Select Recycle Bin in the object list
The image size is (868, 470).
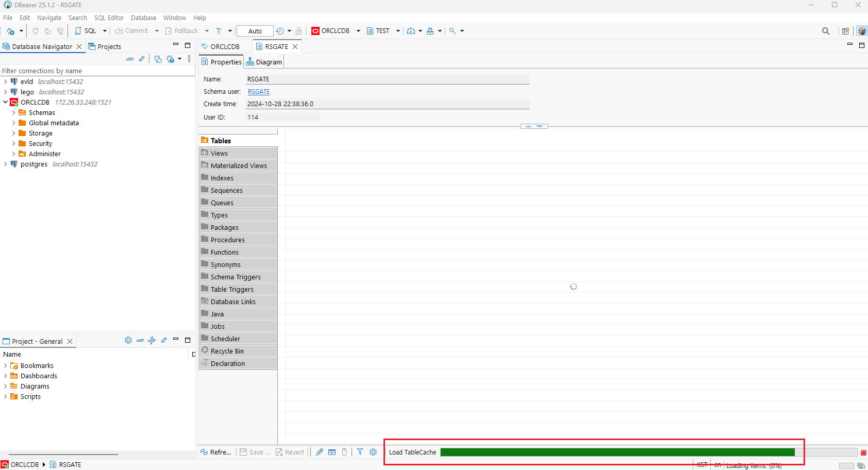[238, 351]
